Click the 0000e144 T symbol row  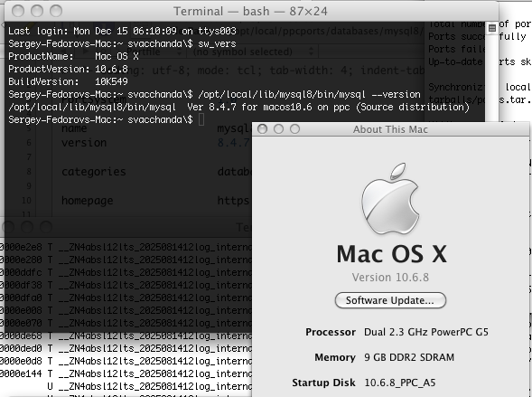tap(126, 373)
